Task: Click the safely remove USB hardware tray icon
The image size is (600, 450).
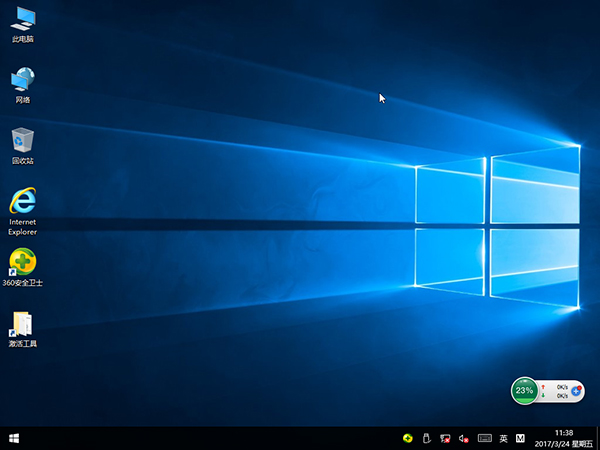Action: point(426,438)
